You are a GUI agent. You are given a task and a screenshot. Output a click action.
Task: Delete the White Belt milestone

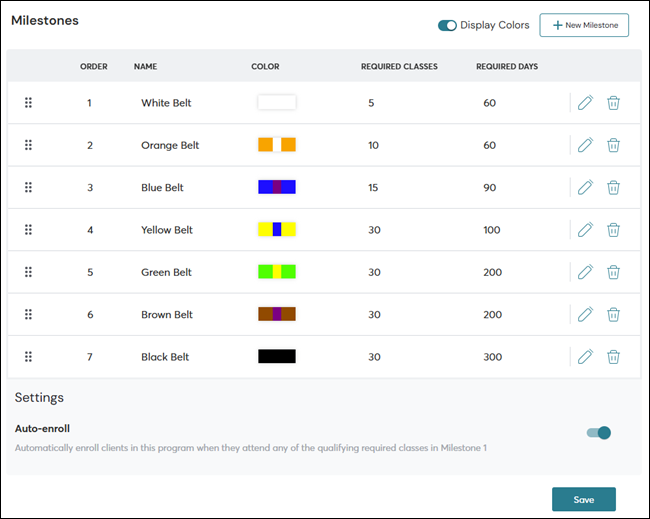coord(614,103)
